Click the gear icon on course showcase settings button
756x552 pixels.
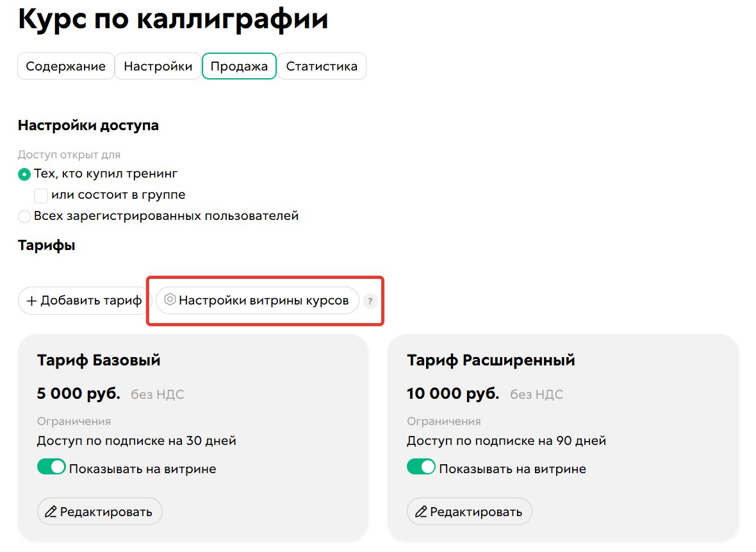(170, 300)
